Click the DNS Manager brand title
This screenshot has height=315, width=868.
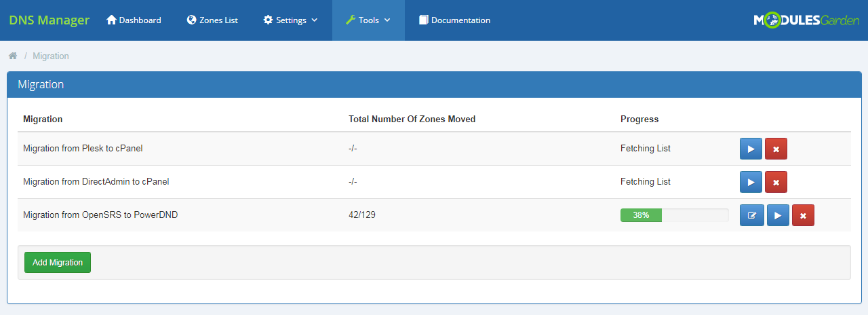pyautogui.click(x=49, y=20)
